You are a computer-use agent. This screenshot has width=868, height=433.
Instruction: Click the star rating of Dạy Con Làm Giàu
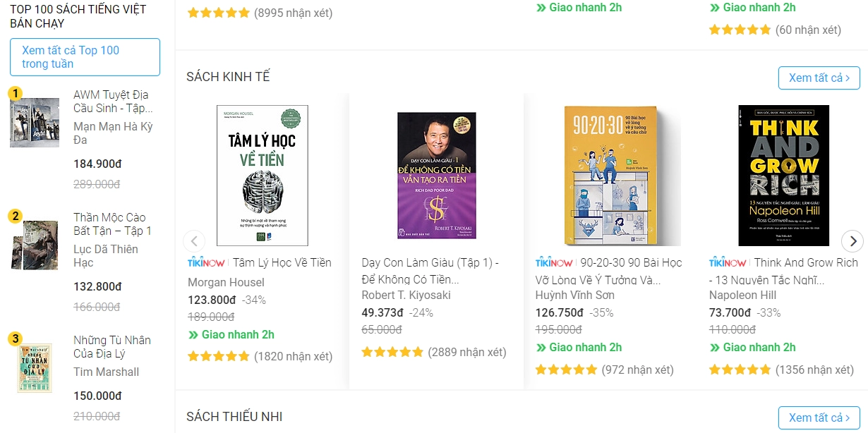392,352
